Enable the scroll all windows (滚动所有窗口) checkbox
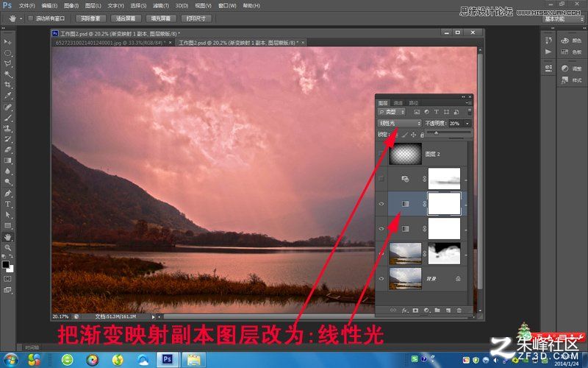The height and width of the screenshot is (368, 588). point(31,18)
